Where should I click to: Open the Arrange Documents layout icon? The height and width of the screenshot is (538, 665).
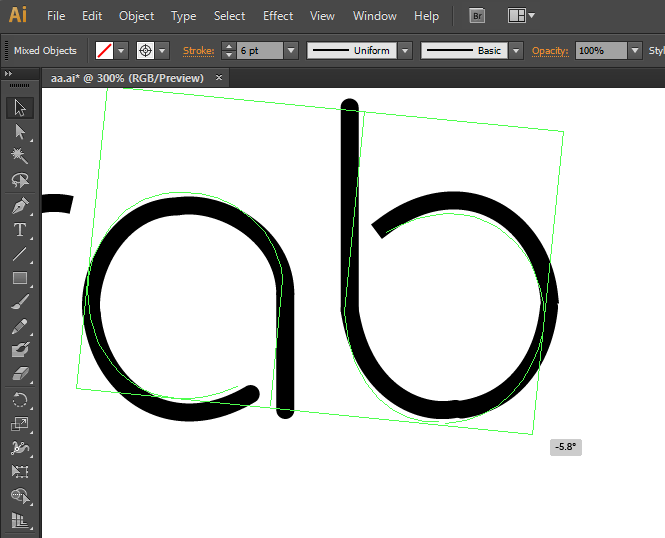pos(517,16)
